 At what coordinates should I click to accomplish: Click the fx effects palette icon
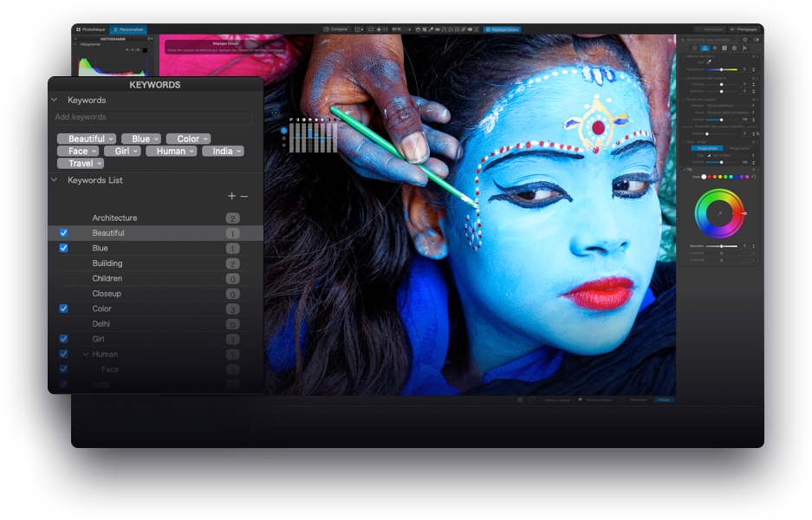tap(744, 49)
